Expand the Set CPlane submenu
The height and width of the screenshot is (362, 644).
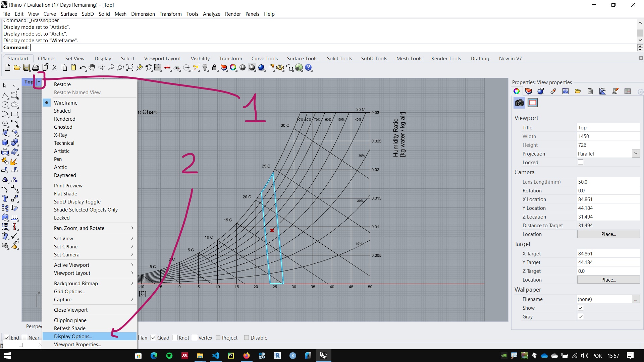pos(90,247)
